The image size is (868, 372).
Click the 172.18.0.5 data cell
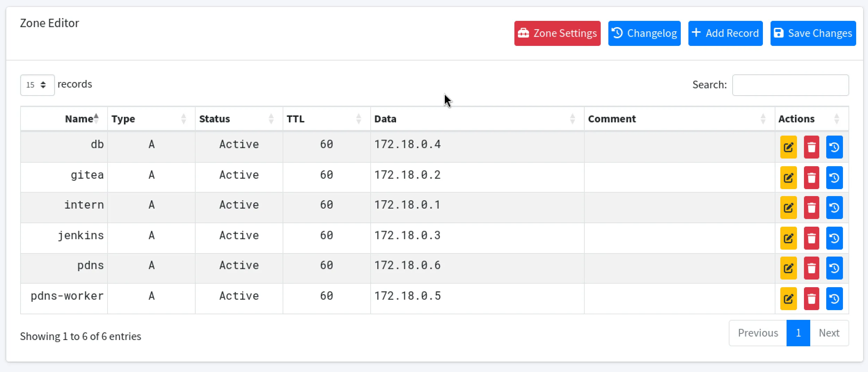(478, 299)
